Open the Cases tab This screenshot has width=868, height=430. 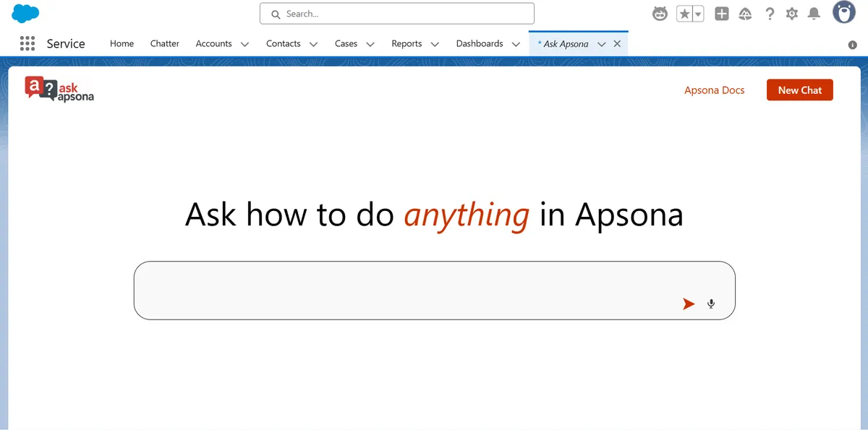click(346, 43)
